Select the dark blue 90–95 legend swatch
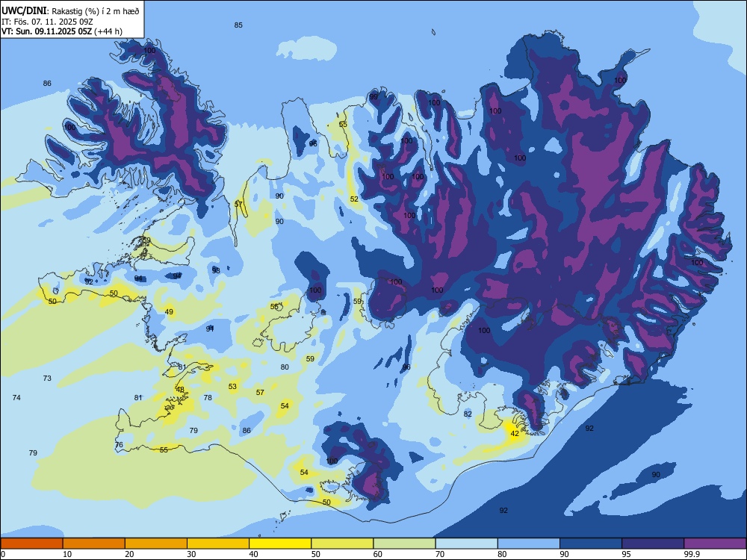This screenshot has width=747, height=560. (591, 544)
